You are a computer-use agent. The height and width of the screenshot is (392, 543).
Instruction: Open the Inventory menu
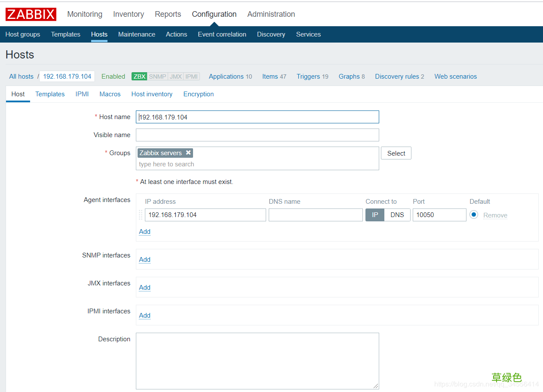pyautogui.click(x=129, y=14)
